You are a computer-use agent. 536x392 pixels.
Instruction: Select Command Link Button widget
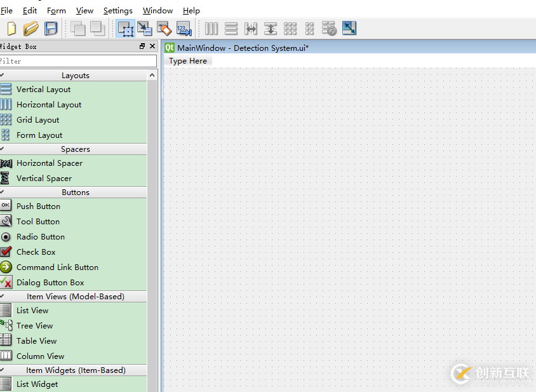click(74, 267)
